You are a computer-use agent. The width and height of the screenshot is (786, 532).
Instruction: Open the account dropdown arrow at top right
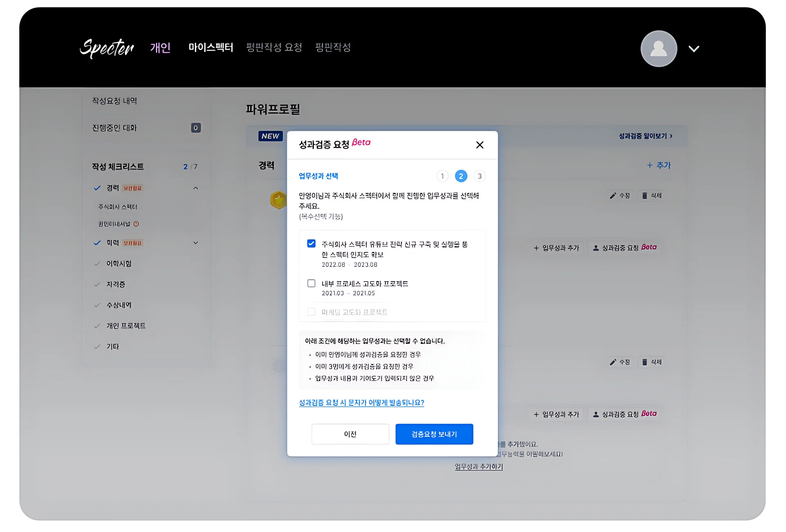tap(694, 48)
